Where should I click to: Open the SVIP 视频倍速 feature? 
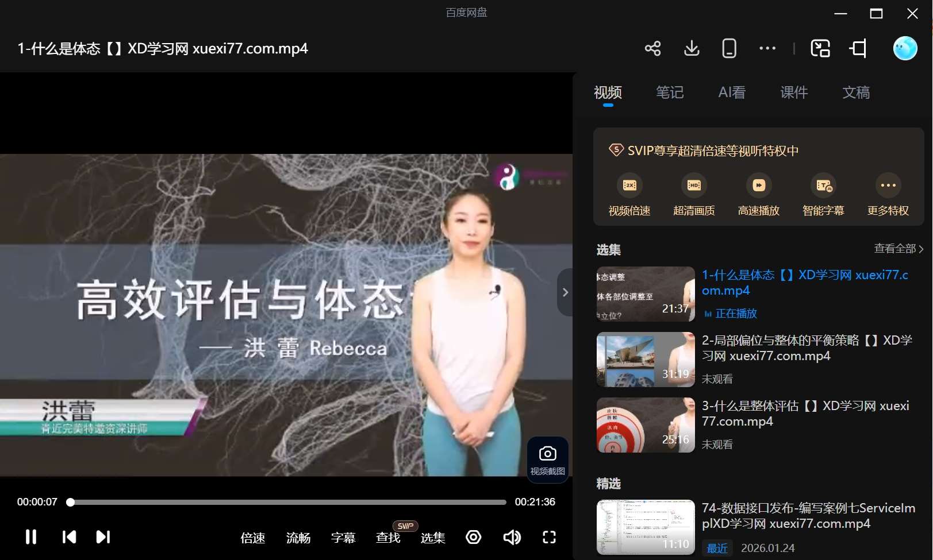coord(628,194)
